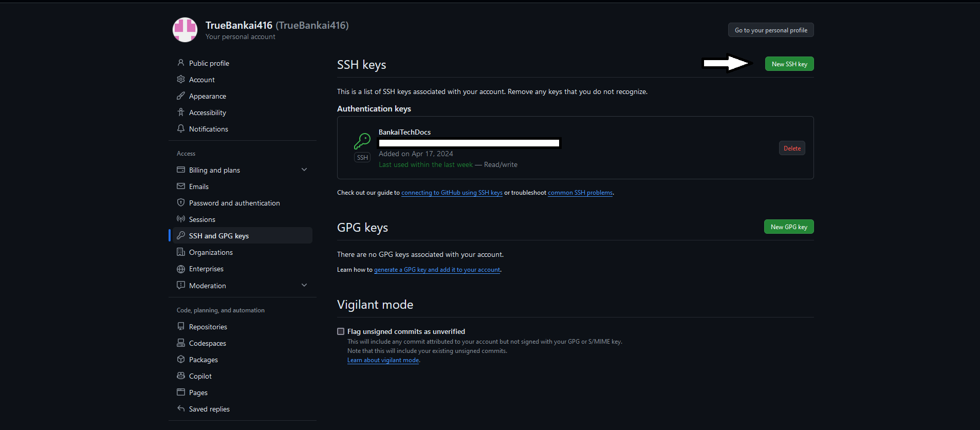The image size is (980, 430).
Task: Click the Sessions broadcast icon
Action: 181,219
